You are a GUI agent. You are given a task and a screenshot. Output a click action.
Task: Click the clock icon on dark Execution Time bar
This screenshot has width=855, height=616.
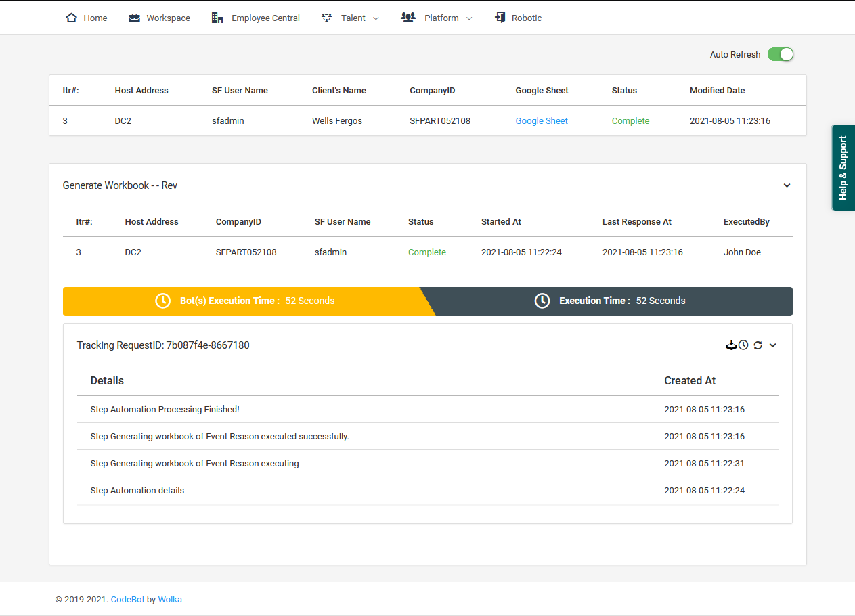[x=542, y=301]
